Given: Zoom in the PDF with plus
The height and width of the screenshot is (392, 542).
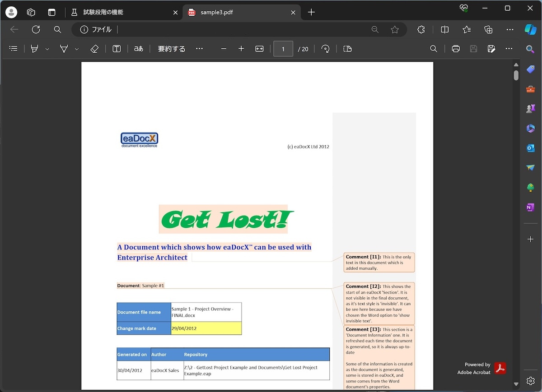Looking at the screenshot, I should tap(241, 49).
